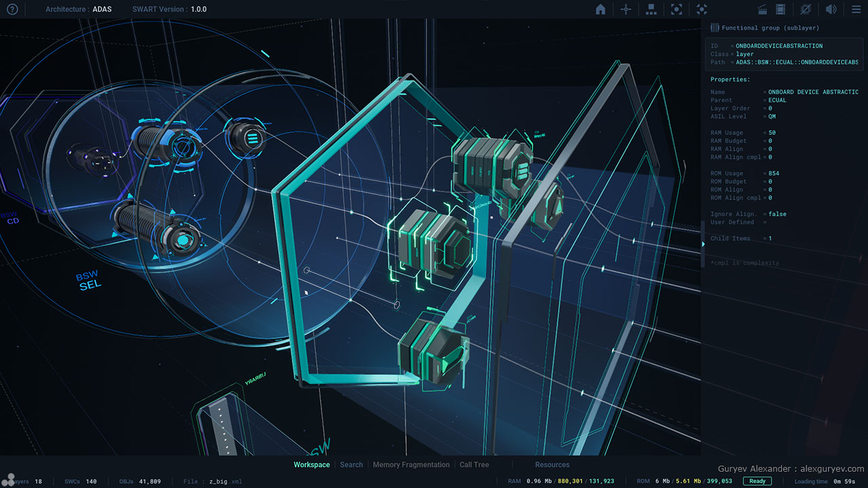Click the z_big.xml file name
The image size is (868, 488).
pos(225,482)
